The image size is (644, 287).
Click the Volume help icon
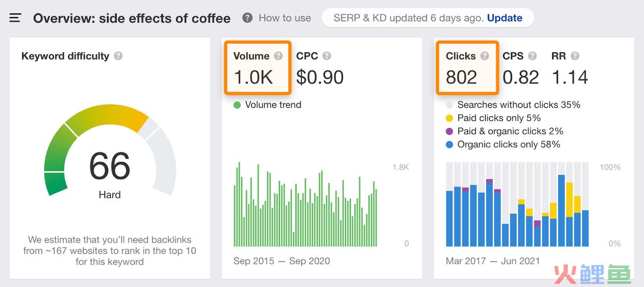(x=278, y=56)
